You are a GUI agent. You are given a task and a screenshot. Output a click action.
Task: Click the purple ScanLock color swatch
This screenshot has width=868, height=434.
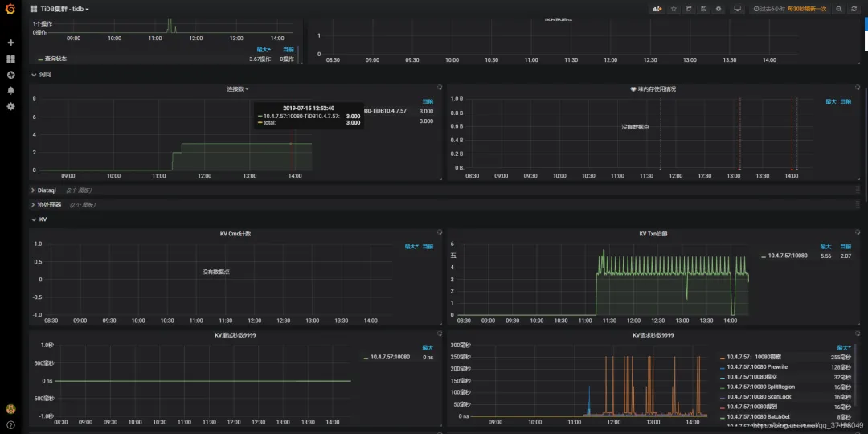[x=722, y=398]
